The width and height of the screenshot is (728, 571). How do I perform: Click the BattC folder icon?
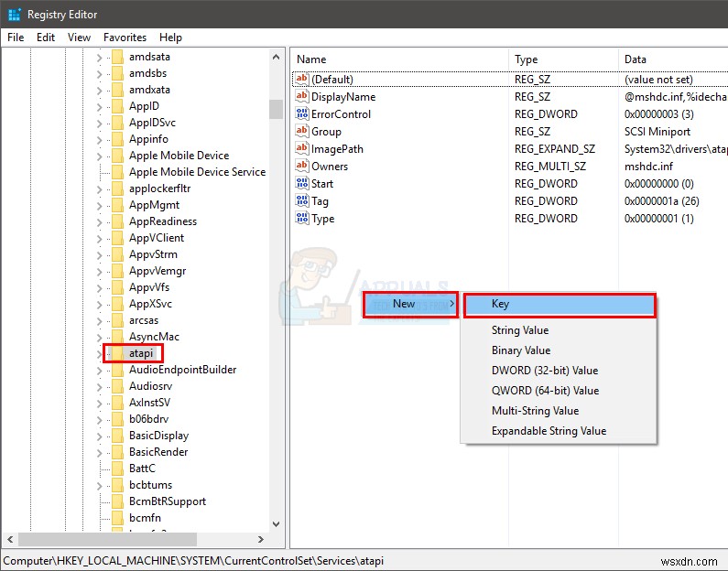point(117,469)
